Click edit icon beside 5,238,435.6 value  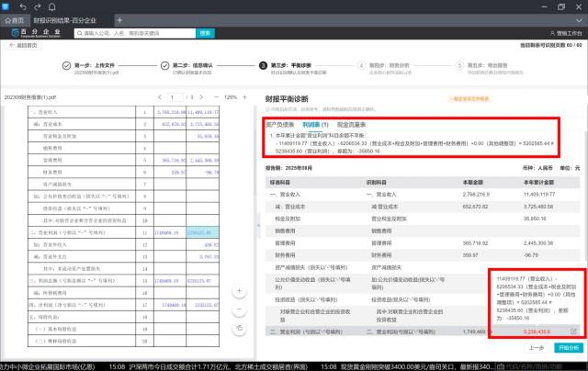(573, 332)
